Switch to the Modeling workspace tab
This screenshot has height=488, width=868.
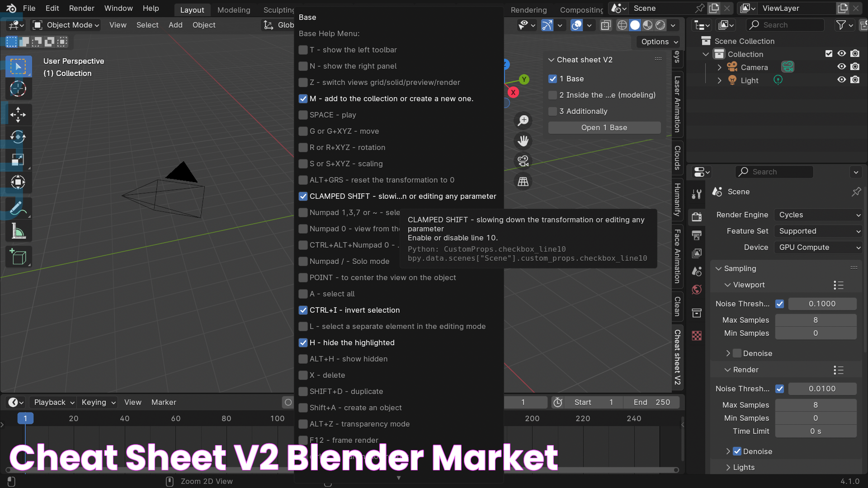coord(234,10)
